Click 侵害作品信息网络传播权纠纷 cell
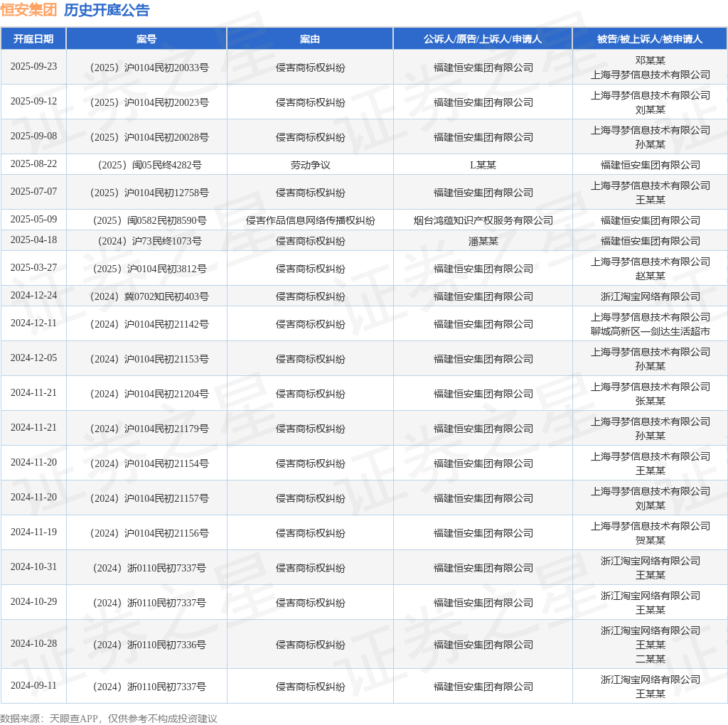 point(310,220)
